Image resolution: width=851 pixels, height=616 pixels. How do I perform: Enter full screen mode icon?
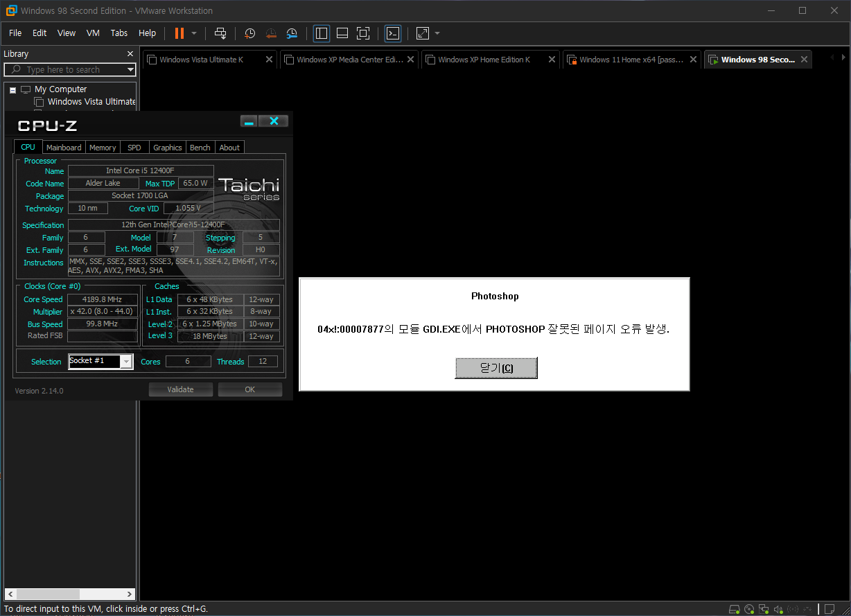pyautogui.click(x=362, y=33)
